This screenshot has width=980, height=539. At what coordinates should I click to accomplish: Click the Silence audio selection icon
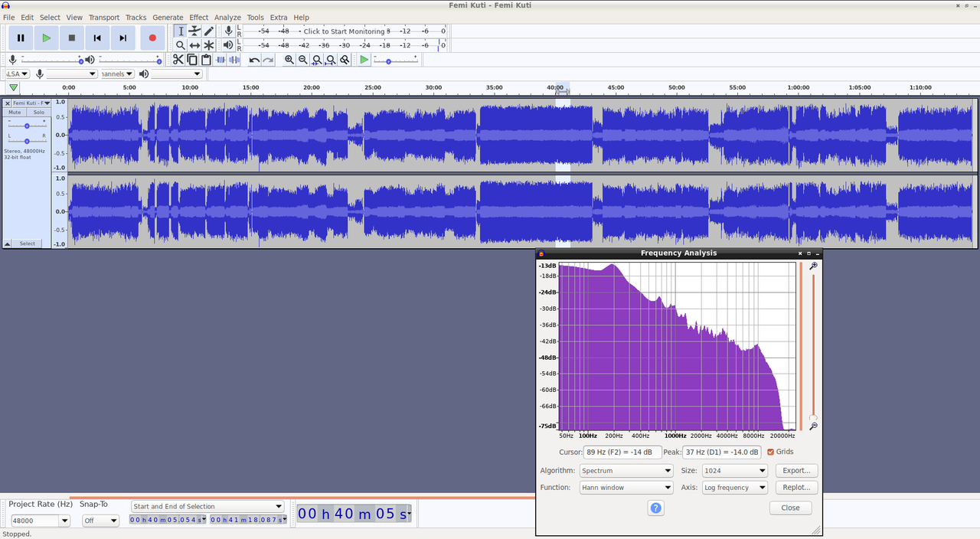pos(234,60)
